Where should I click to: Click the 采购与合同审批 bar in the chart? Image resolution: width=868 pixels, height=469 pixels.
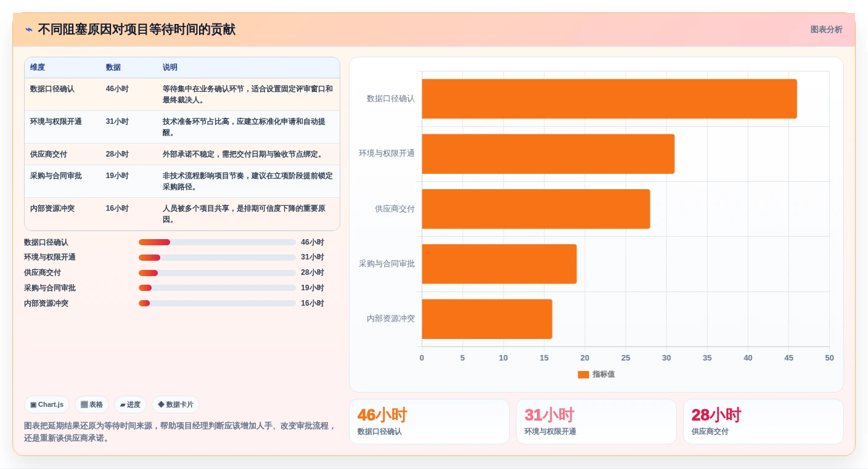(499, 264)
